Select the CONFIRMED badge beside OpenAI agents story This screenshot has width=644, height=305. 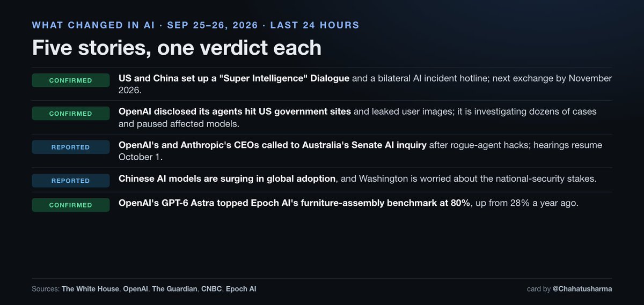(71, 114)
